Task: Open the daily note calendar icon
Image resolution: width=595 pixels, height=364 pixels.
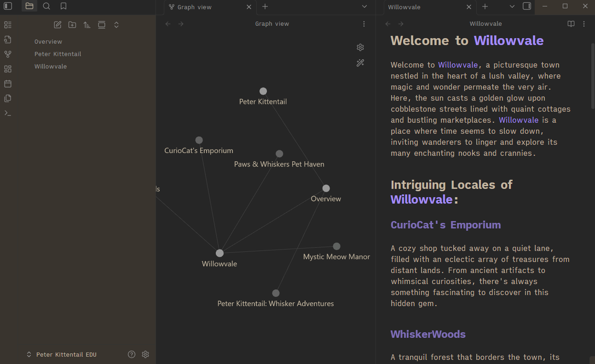Action: click(x=7, y=84)
